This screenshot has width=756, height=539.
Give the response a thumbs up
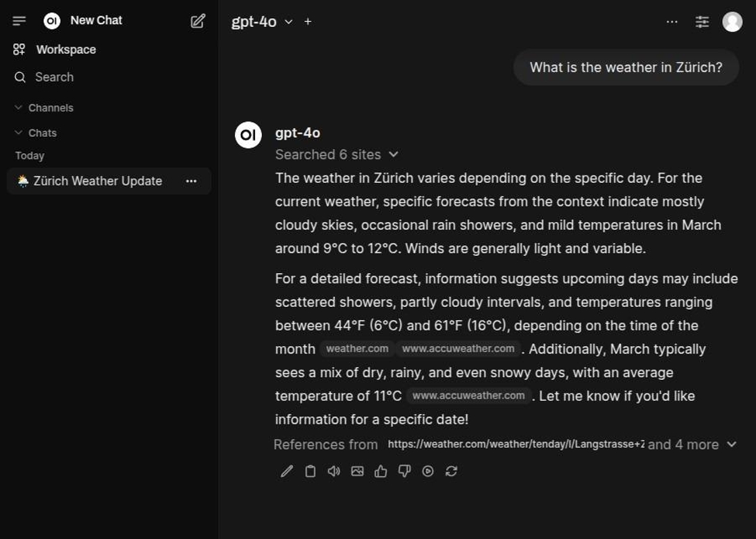(381, 472)
